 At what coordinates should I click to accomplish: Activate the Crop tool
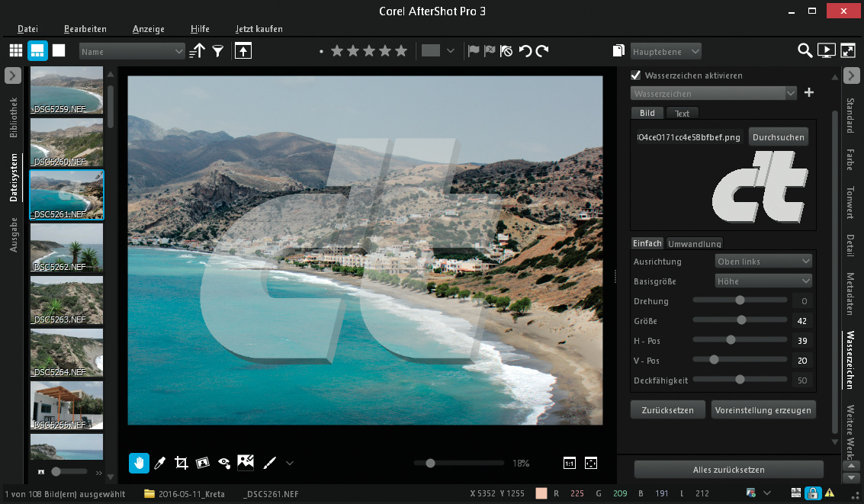[181, 462]
